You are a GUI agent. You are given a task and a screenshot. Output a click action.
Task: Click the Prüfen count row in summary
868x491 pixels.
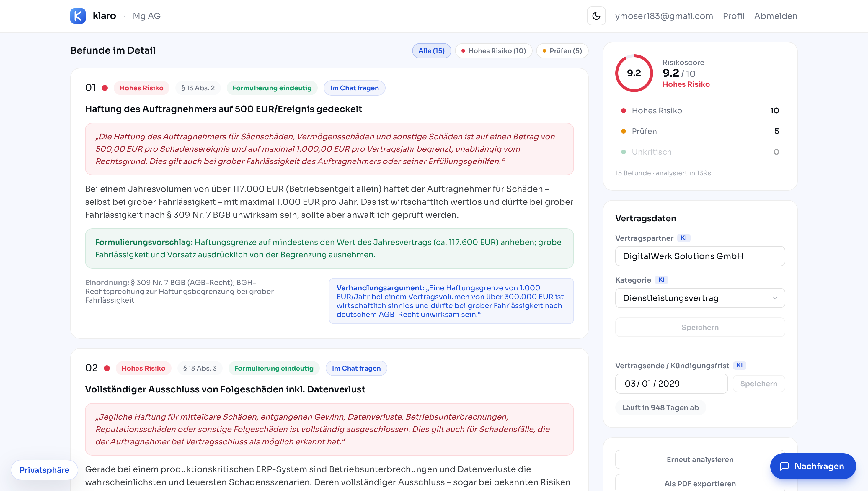point(700,131)
